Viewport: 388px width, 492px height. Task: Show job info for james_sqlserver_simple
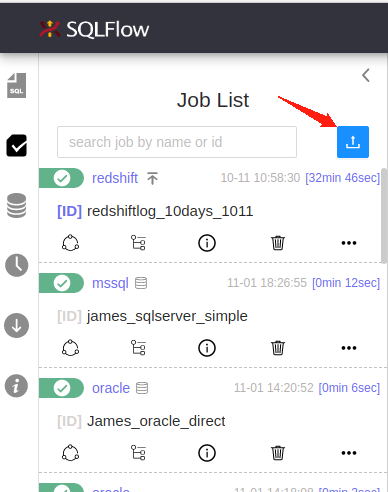207,348
